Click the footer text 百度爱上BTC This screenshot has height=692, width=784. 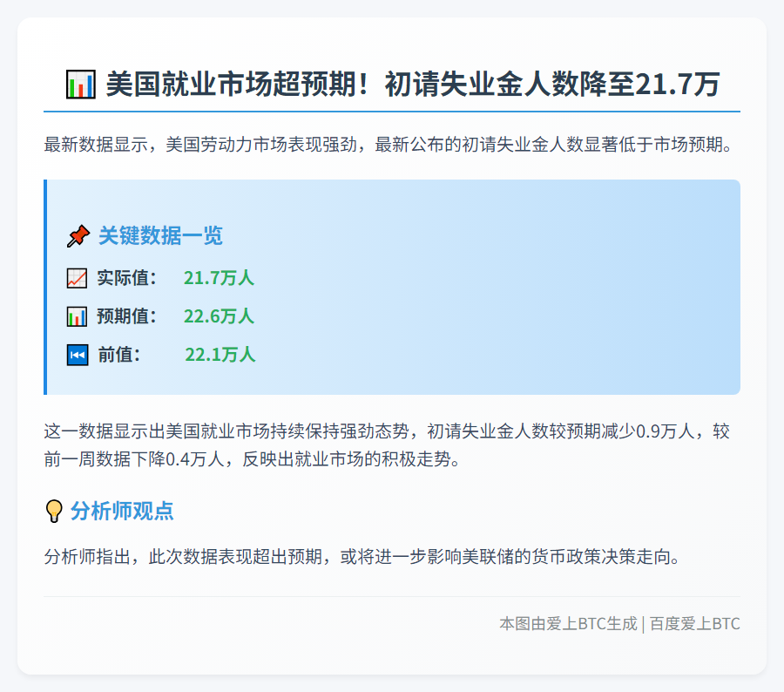[x=694, y=624]
